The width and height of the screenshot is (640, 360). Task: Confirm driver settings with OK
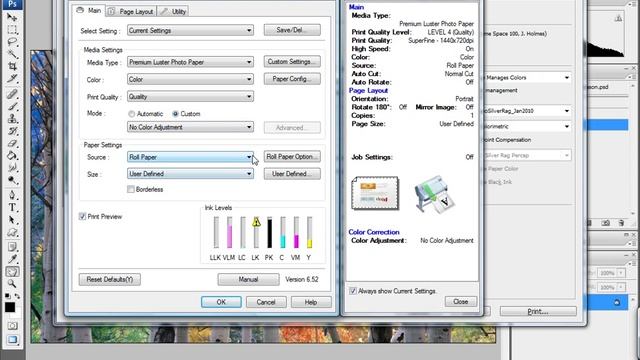coord(221,302)
